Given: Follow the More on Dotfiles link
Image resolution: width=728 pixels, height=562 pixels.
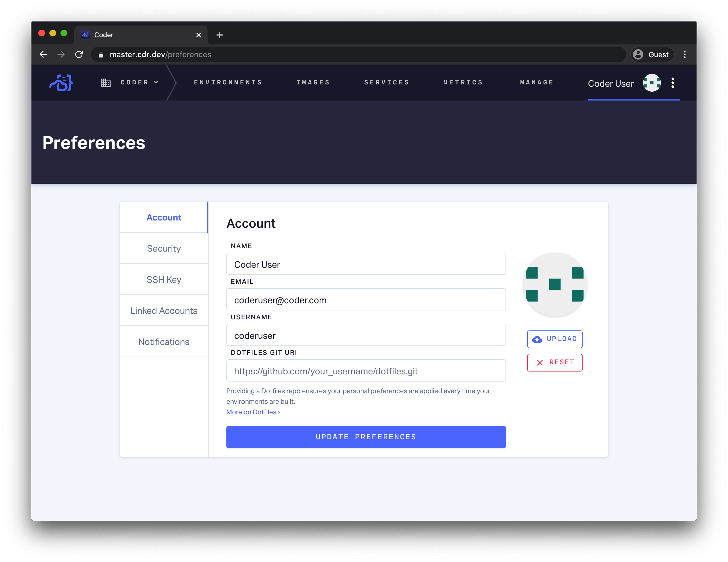Looking at the screenshot, I should [253, 412].
